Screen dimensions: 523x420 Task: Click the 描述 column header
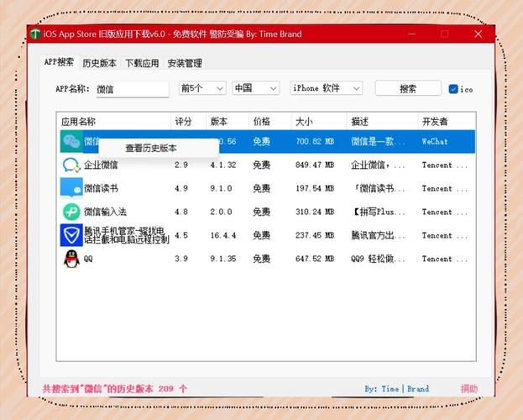click(x=382, y=122)
